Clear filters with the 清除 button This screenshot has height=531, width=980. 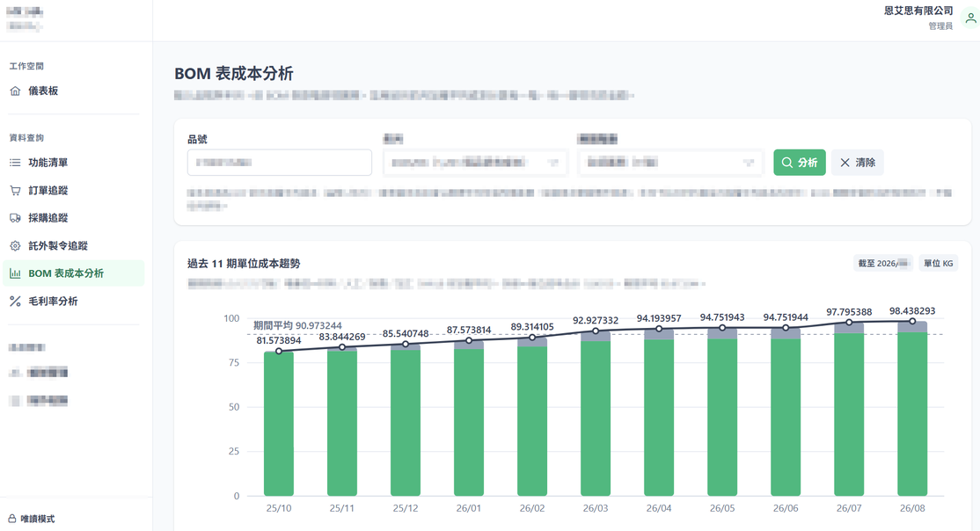[857, 163]
